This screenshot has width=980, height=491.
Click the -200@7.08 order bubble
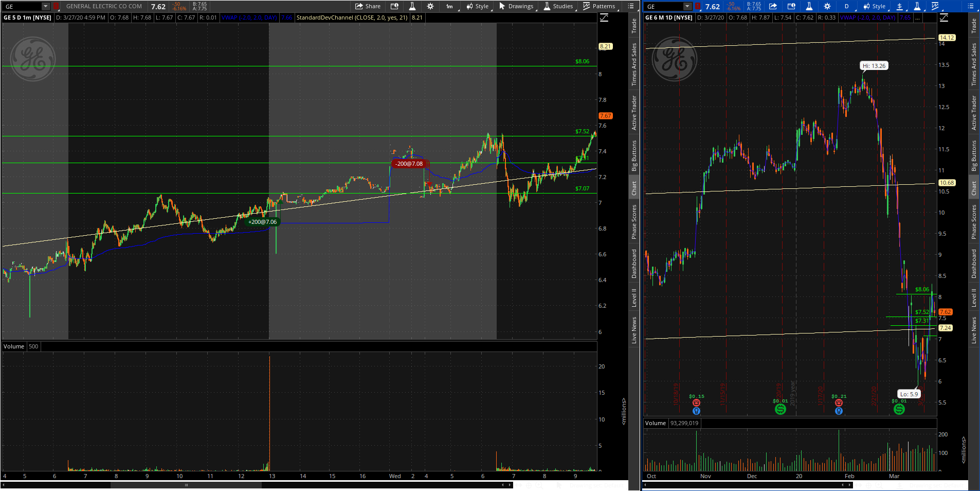409,164
